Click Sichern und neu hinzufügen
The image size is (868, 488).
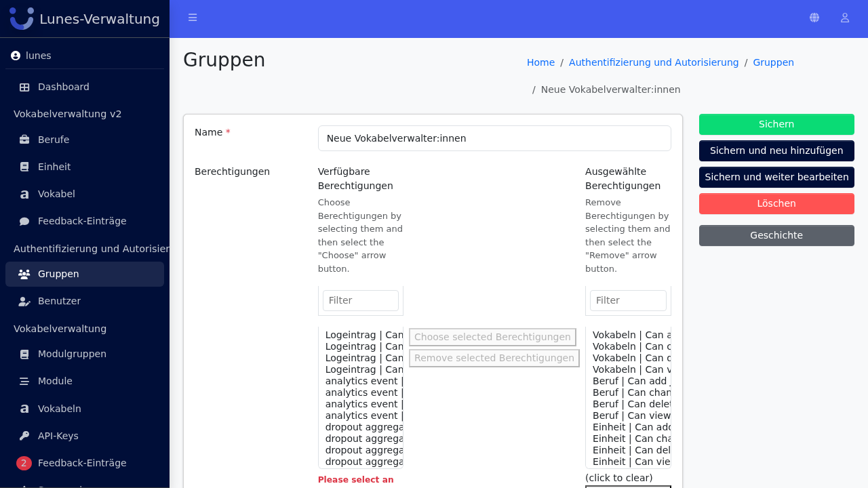pos(776,150)
